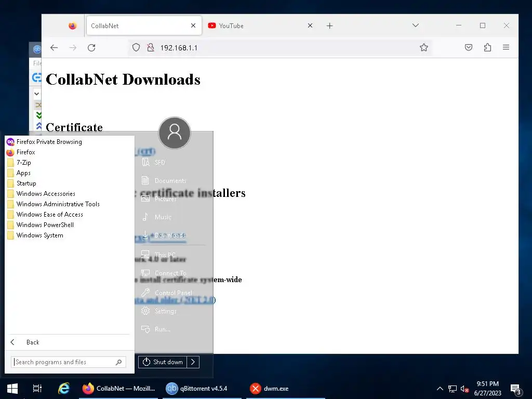Bookmark this page with the star icon
Viewport: 532px width, 399px height.
pyautogui.click(x=424, y=47)
